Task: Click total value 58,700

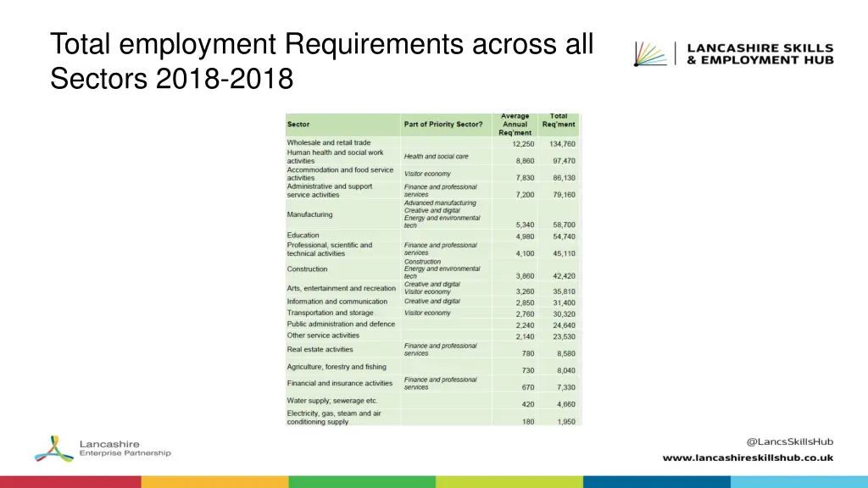Action: pyautogui.click(x=564, y=225)
